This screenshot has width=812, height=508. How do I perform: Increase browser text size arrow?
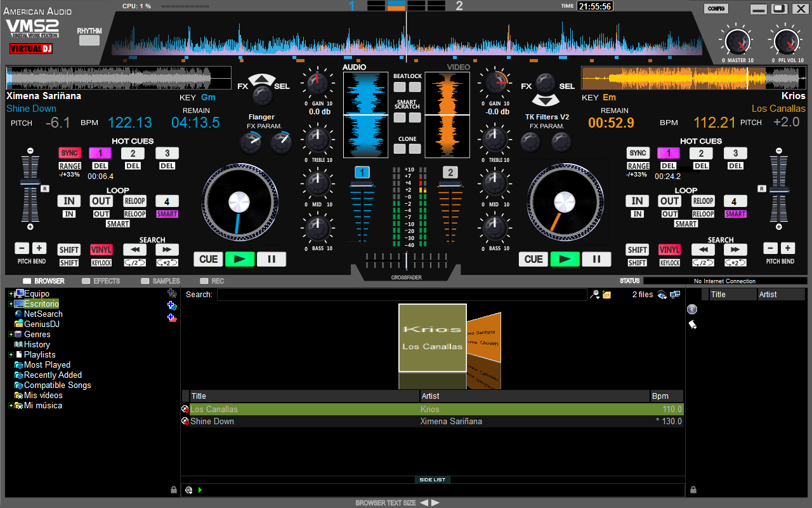pyautogui.click(x=435, y=503)
